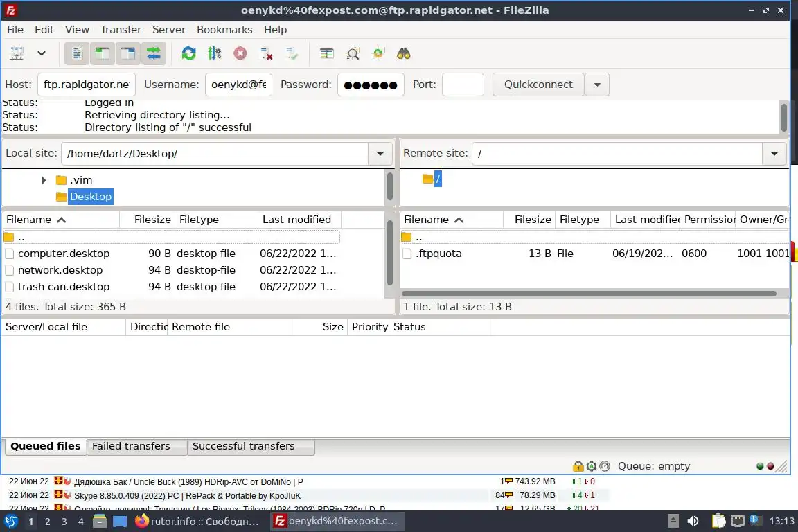Click the Quickconnect button
This screenshot has height=532, width=798.
pyautogui.click(x=538, y=85)
